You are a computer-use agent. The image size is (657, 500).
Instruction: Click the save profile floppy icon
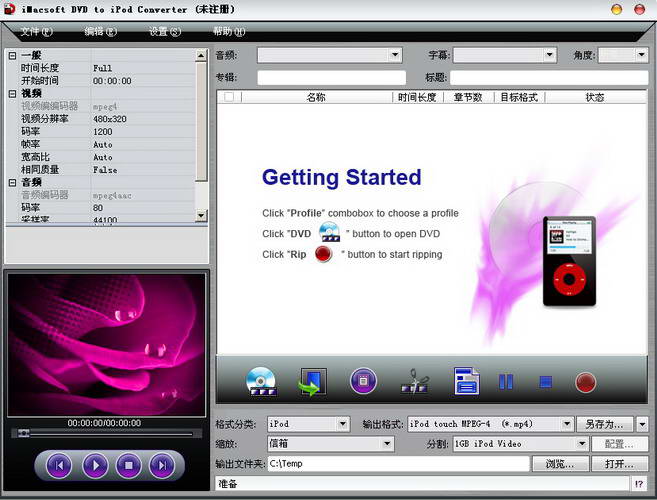tap(467, 381)
